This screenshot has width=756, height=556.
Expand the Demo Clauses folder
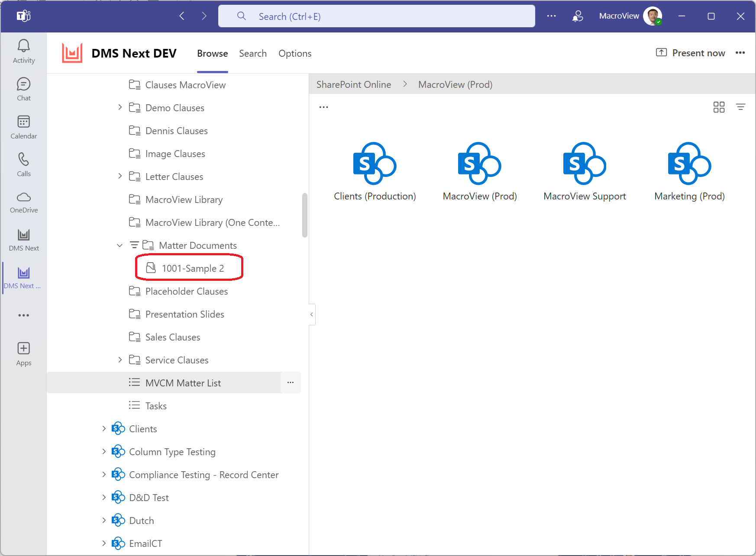pos(120,107)
